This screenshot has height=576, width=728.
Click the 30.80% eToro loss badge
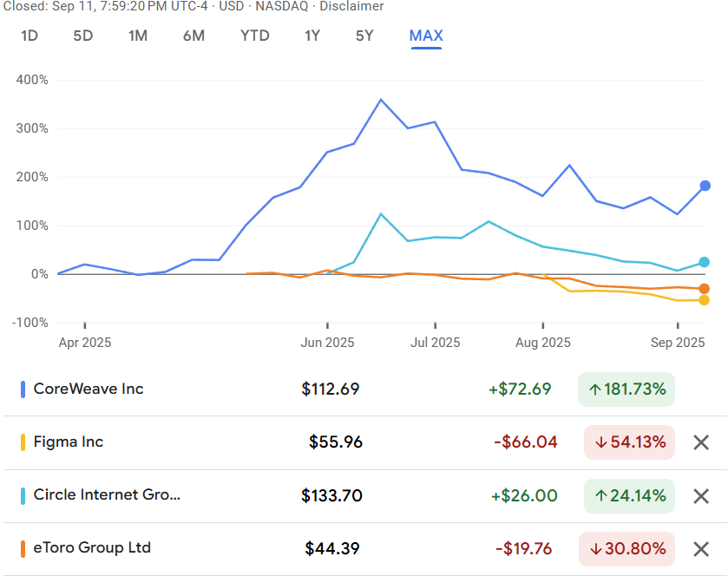626,549
